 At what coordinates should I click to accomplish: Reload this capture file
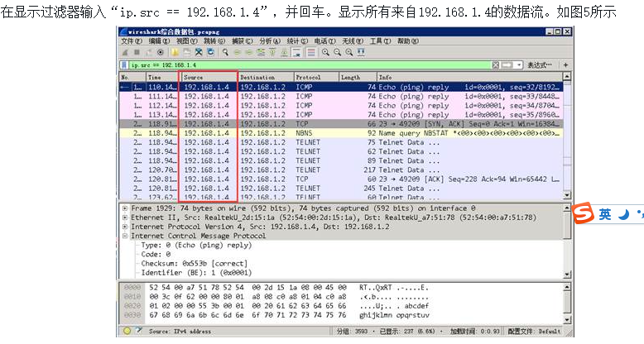pos(211,53)
